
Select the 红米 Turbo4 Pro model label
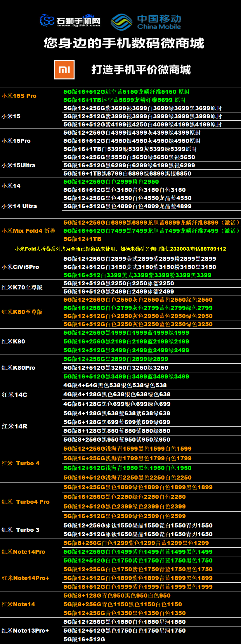[x=26, y=502]
